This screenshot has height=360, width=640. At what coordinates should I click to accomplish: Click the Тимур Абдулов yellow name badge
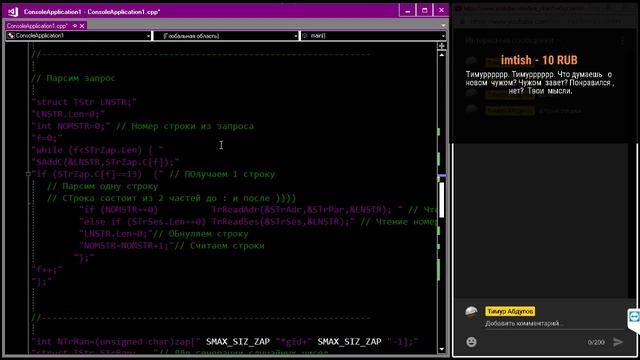click(x=510, y=311)
